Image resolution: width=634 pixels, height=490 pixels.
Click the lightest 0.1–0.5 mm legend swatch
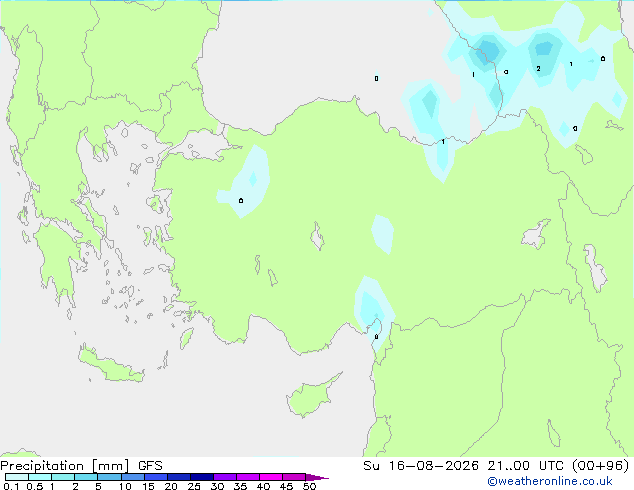(17, 477)
